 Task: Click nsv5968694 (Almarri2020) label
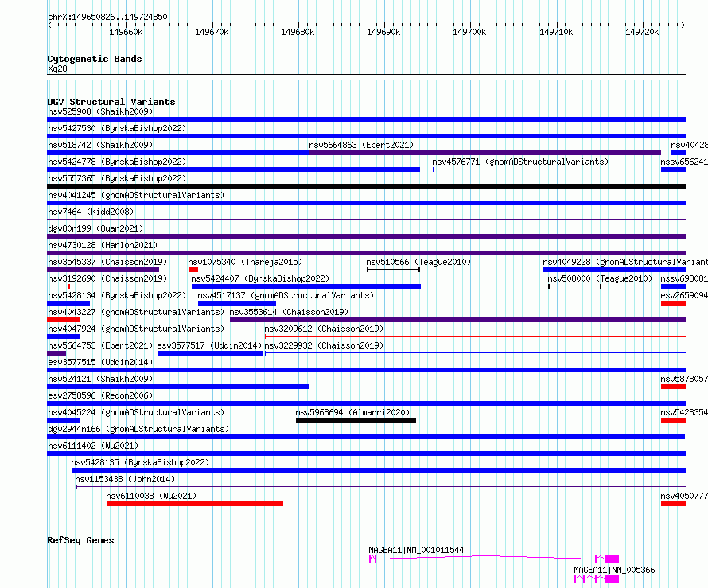click(x=352, y=412)
